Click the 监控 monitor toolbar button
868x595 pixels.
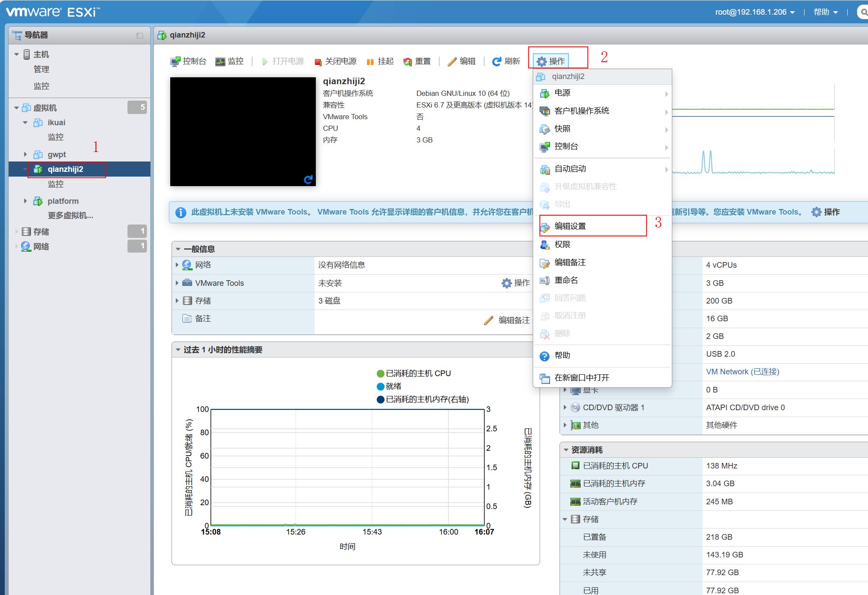point(229,61)
